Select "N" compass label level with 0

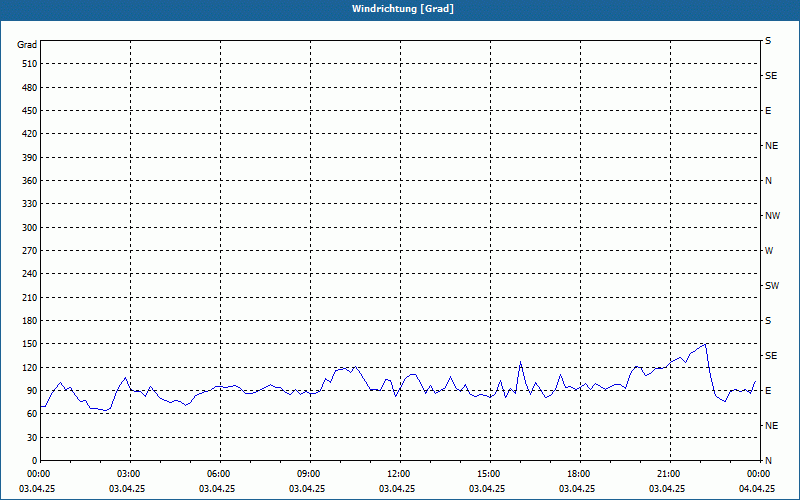point(769,461)
